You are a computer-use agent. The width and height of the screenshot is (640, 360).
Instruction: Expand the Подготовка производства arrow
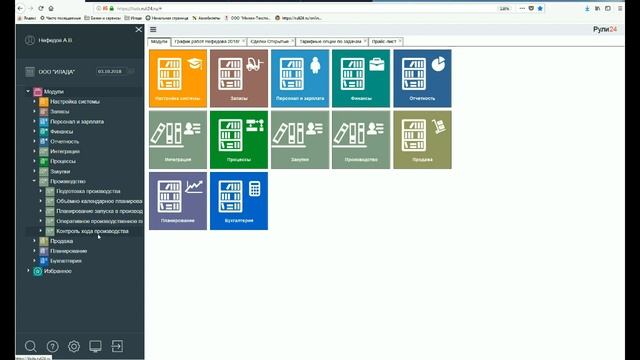coord(41,191)
